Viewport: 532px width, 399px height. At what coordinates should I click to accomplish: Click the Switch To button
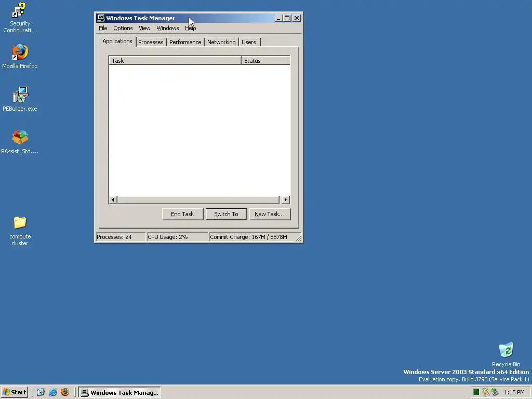pyautogui.click(x=227, y=214)
